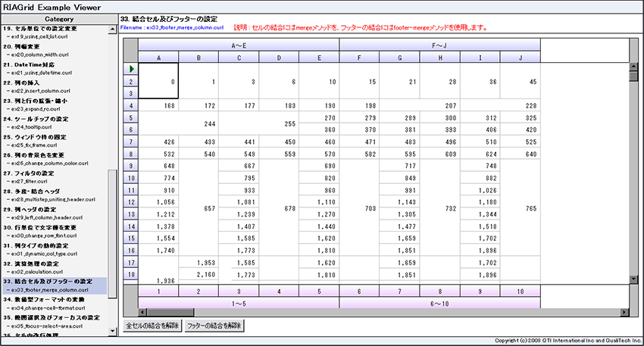Click the green current-row arrow indicator
Viewport: 644px width, 346px height.
pos(130,70)
